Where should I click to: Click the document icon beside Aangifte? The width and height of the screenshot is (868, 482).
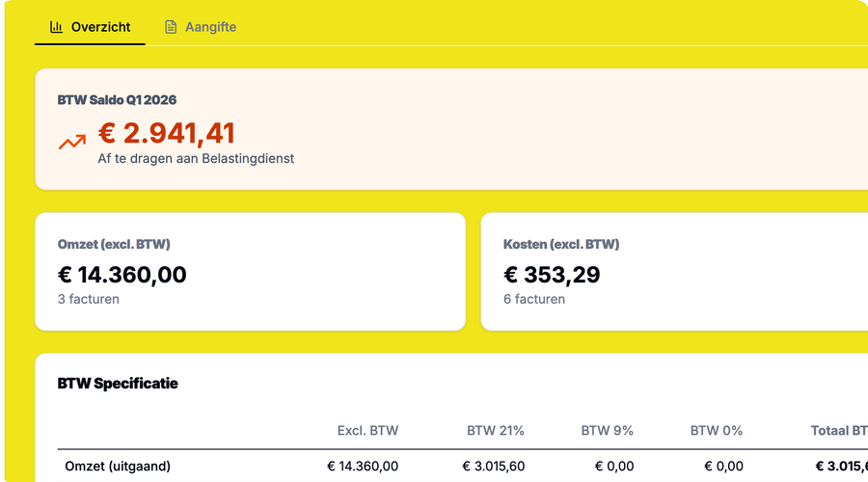tap(171, 27)
